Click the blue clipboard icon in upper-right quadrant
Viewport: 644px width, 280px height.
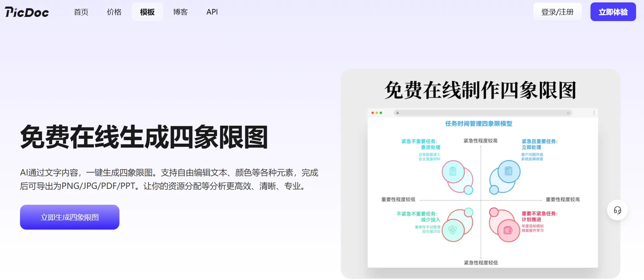(x=508, y=171)
